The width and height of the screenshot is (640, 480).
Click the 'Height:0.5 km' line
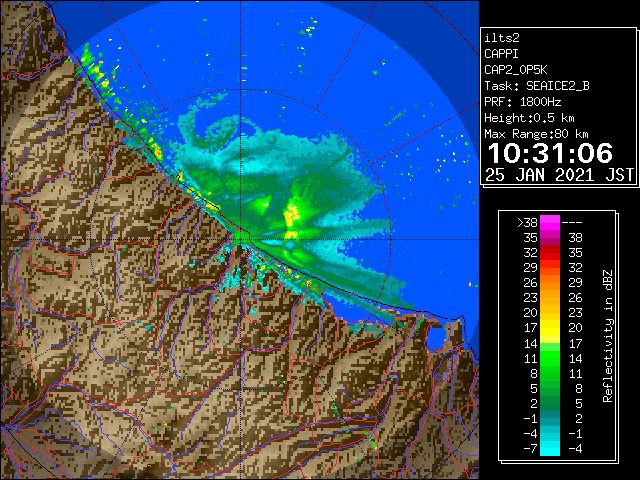pos(529,118)
